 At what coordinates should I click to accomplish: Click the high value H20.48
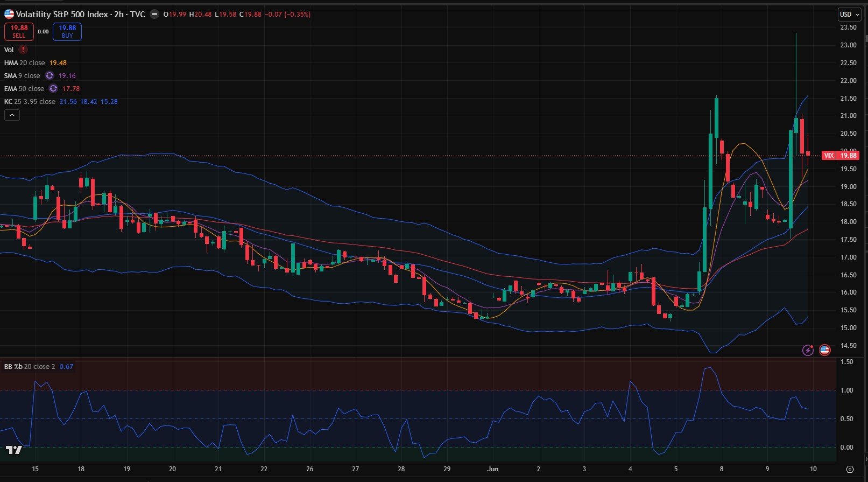(200, 15)
